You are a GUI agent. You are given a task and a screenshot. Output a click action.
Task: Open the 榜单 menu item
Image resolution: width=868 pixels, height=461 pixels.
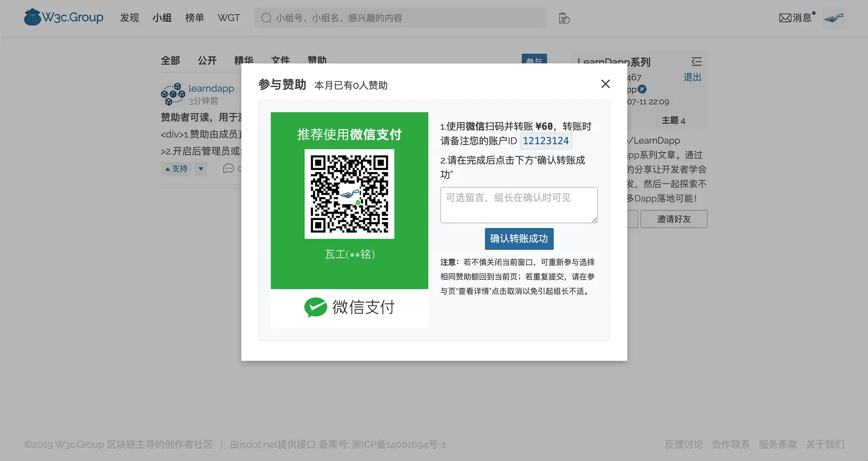tap(195, 18)
